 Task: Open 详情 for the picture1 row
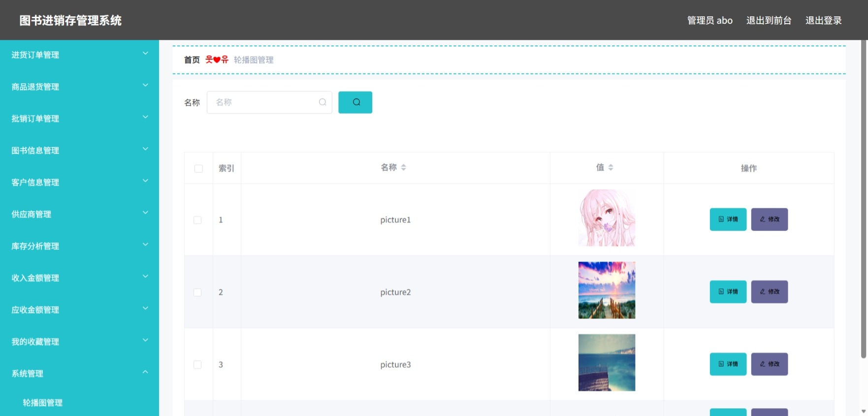728,219
